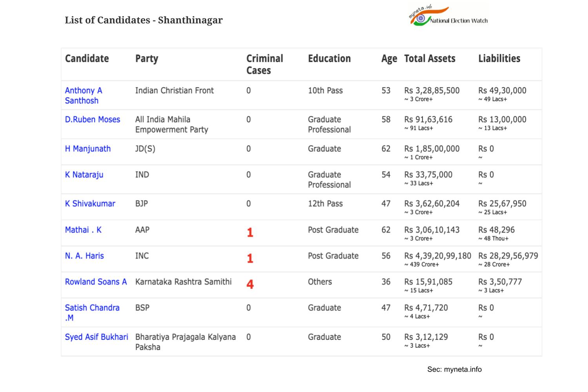The image size is (588, 392).
Task: Click the Age column header
Action: coord(389,59)
